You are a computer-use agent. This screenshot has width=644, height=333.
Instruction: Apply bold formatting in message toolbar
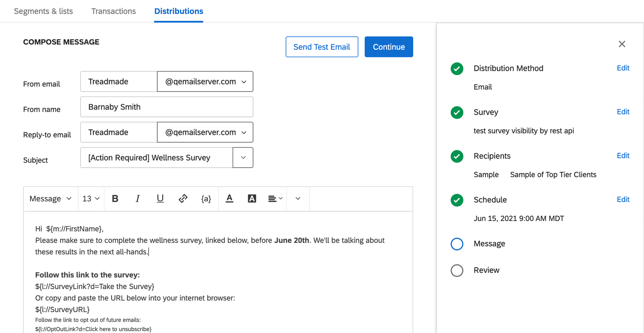click(115, 199)
